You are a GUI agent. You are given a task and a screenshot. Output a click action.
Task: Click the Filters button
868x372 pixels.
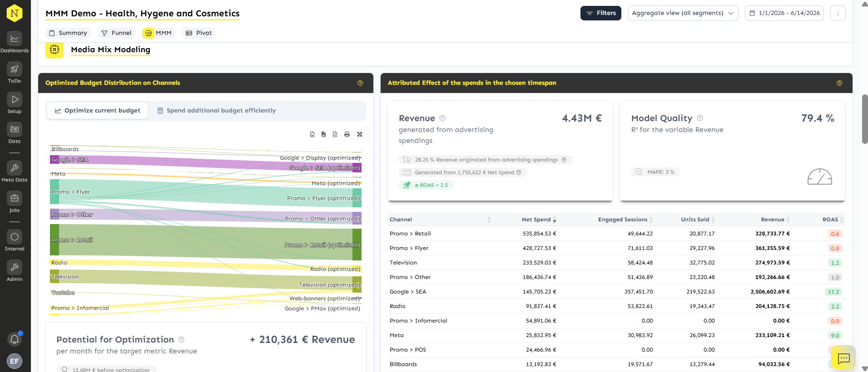coord(601,13)
